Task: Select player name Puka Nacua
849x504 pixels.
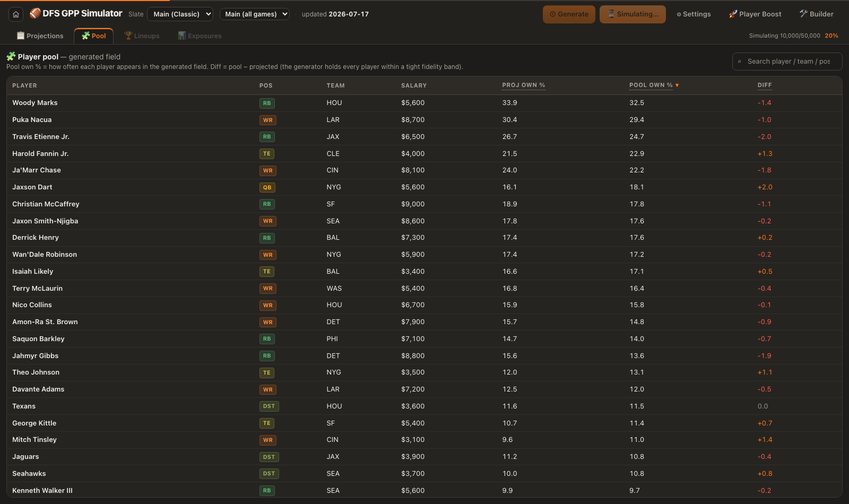Action: coord(32,120)
